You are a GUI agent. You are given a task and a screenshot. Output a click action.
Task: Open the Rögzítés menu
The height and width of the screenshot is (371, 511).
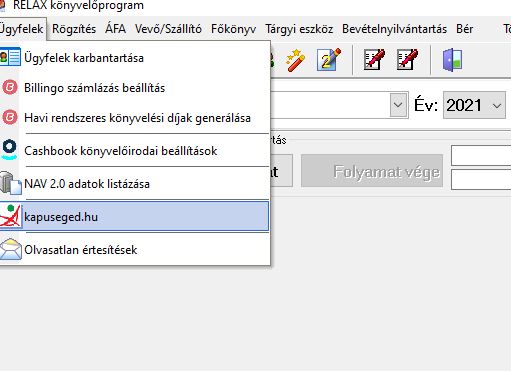[74, 29]
